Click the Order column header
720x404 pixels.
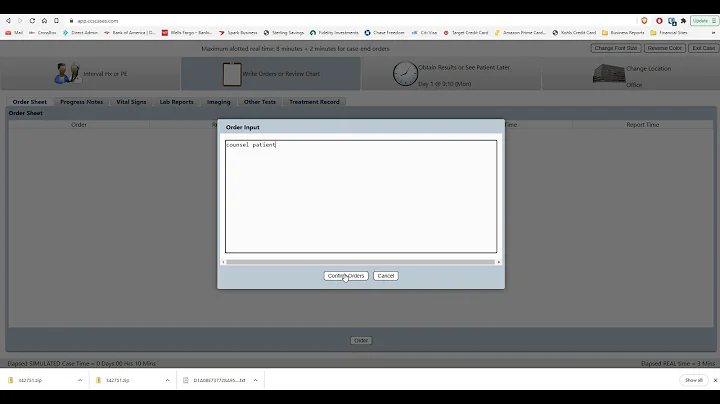tap(79, 125)
